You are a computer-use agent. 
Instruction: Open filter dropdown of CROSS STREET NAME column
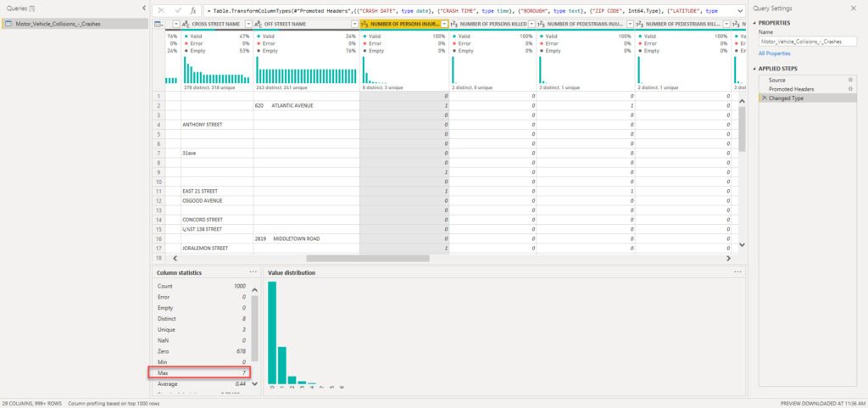248,25
